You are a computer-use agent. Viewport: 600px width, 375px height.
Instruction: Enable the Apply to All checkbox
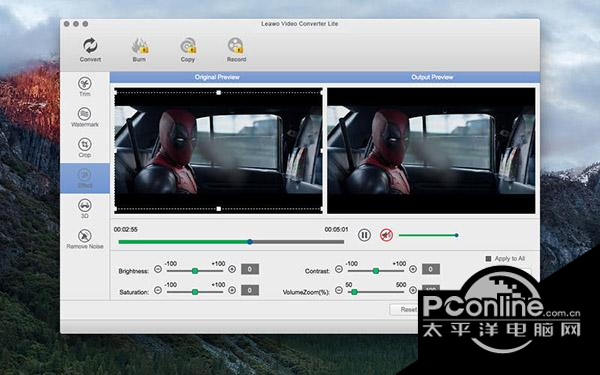[x=488, y=259]
